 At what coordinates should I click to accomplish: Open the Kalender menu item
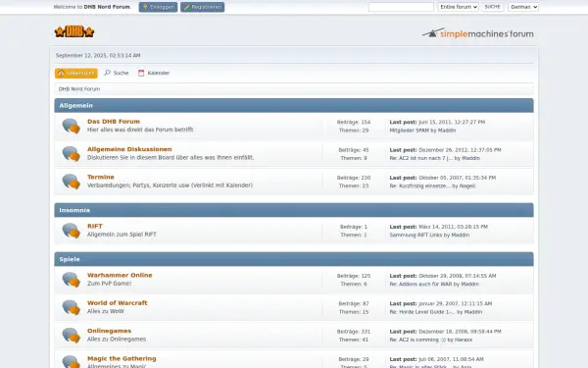pos(154,73)
